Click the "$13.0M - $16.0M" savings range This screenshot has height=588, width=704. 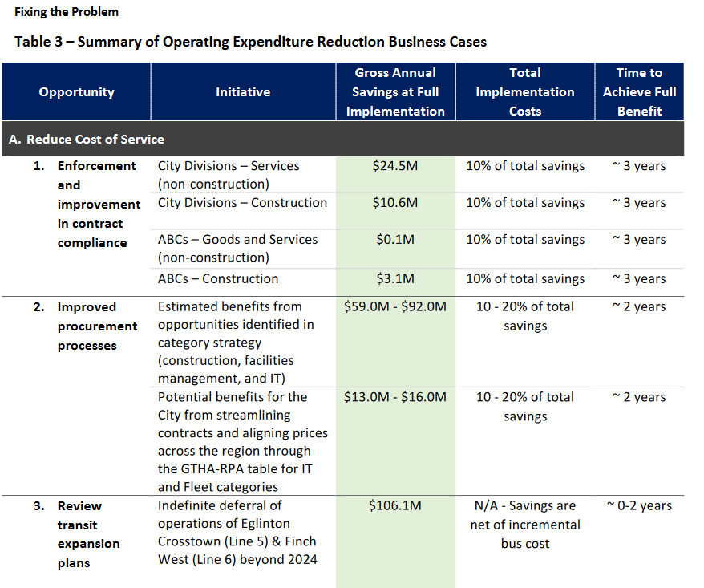[395, 397]
